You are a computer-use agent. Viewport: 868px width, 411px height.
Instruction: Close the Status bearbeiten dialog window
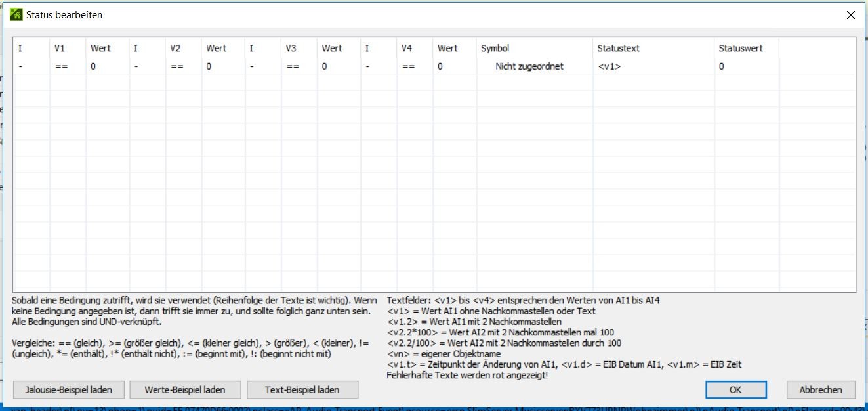coord(850,14)
